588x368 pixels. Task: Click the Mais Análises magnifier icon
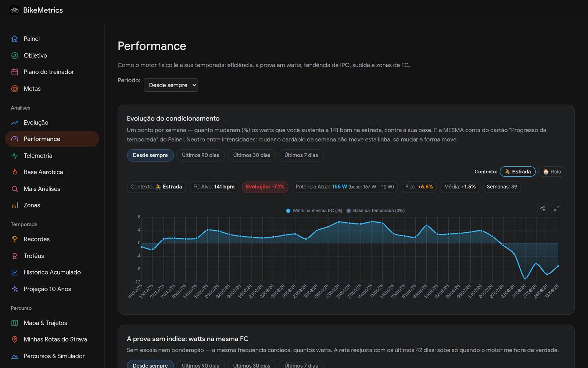15,189
